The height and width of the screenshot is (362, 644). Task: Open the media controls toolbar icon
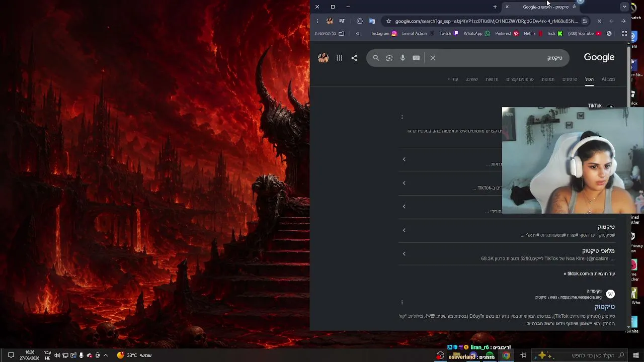[342, 21]
